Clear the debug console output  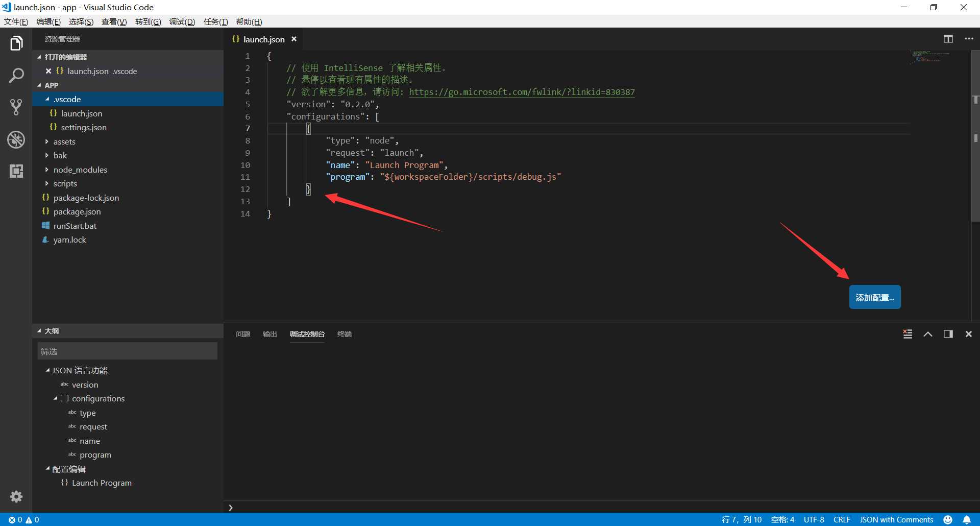[908, 334]
